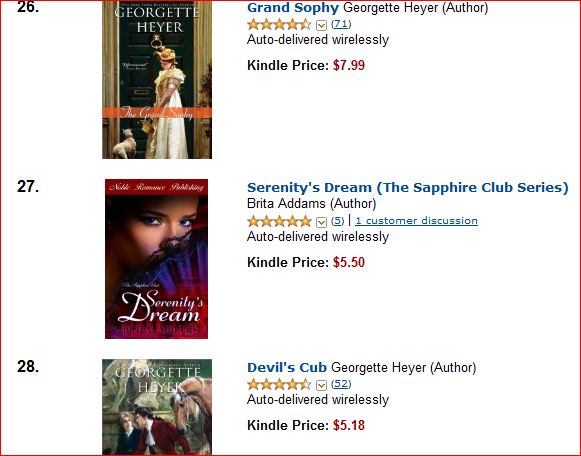Open the 1 customer discussion link

(x=416, y=221)
